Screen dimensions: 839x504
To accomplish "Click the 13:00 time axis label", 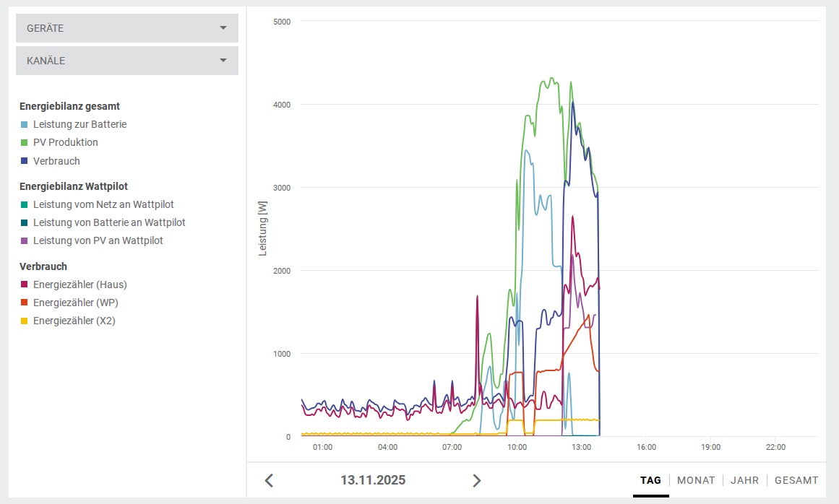I will point(581,447).
